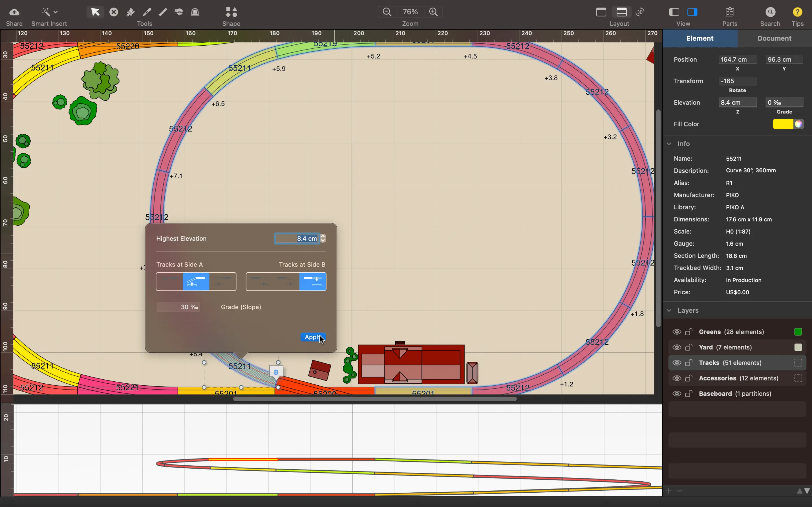Hide the Greens layer with eye icon

coord(676,332)
